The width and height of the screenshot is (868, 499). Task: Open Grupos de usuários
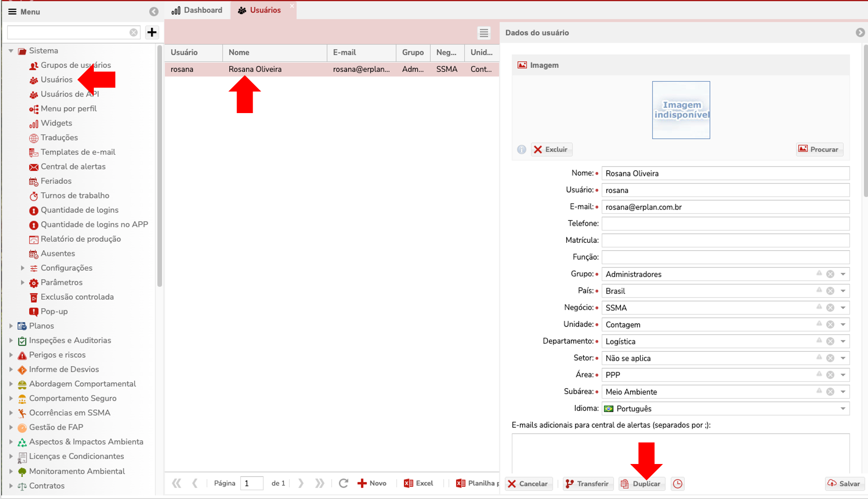click(x=75, y=66)
